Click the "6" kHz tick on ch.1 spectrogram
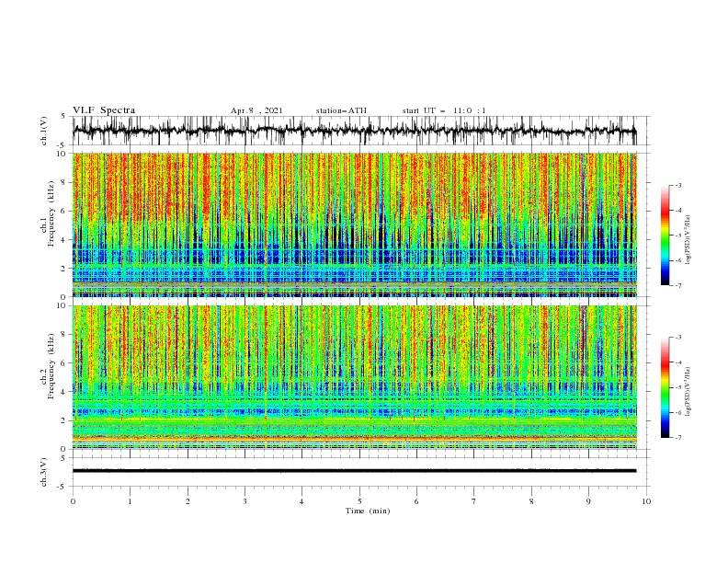This screenshot has width=728, height=563. click(x=64, y=212)
